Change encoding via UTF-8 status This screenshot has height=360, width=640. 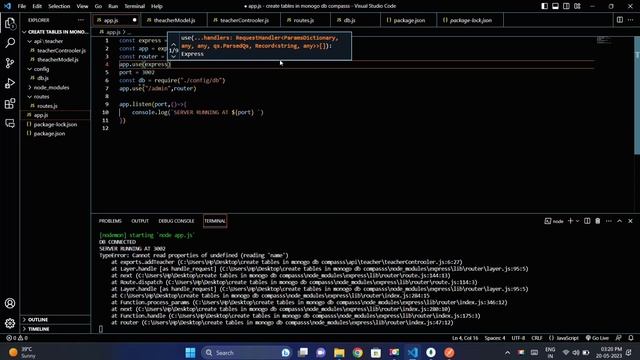[518, 338]
